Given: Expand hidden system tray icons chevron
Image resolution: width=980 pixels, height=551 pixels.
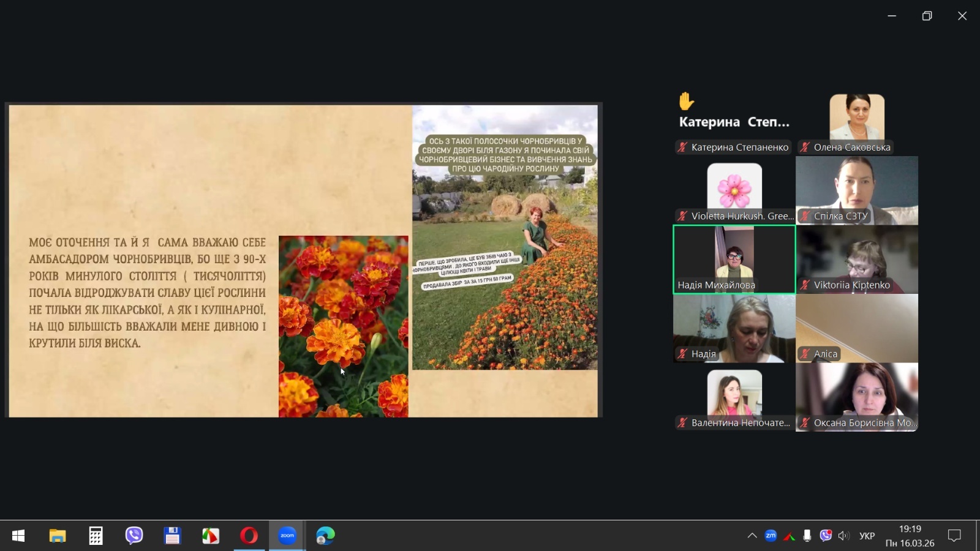Looking at the screenshot, I should point(752,536).
